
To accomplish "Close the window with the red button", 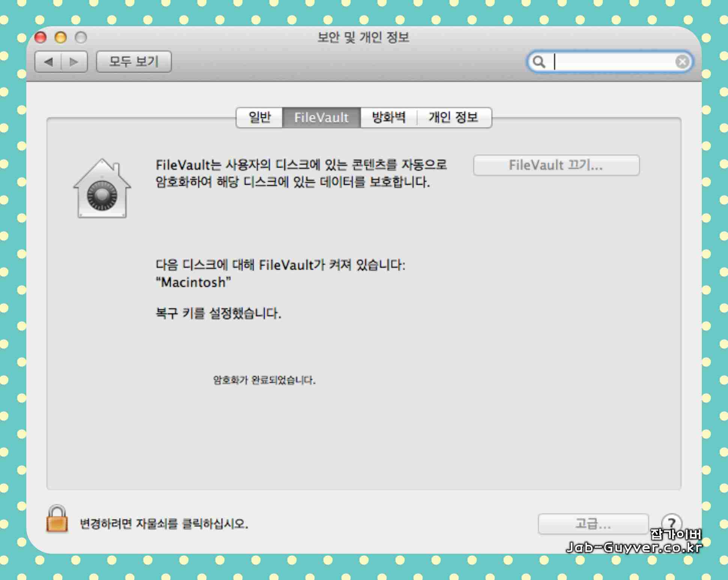I will coord(41,38).
